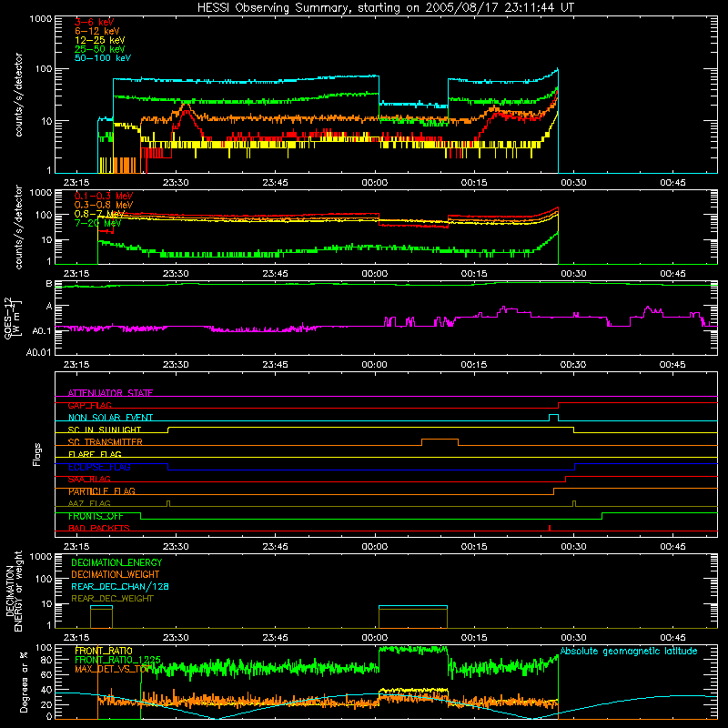This screenshot has height=728, width=728.
Task: Select the 00:00 tick under the MeV panel
Action: pyautogui.click(x=375, y=274)
